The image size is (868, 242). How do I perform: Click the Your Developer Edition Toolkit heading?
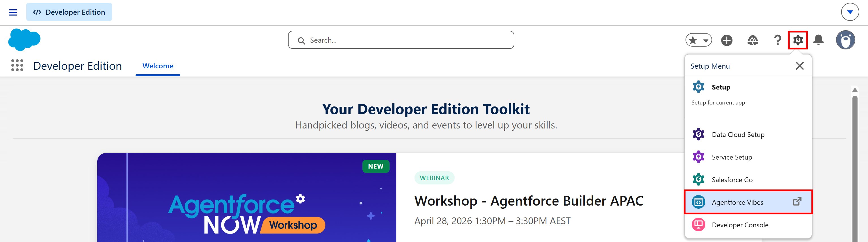[426, 109]
